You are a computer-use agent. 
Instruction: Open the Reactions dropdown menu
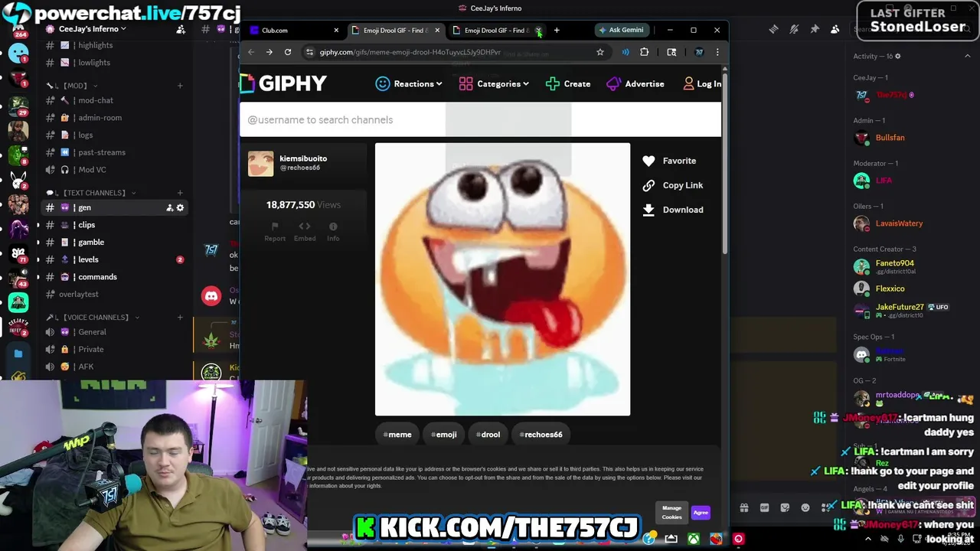tap(409, 84)
